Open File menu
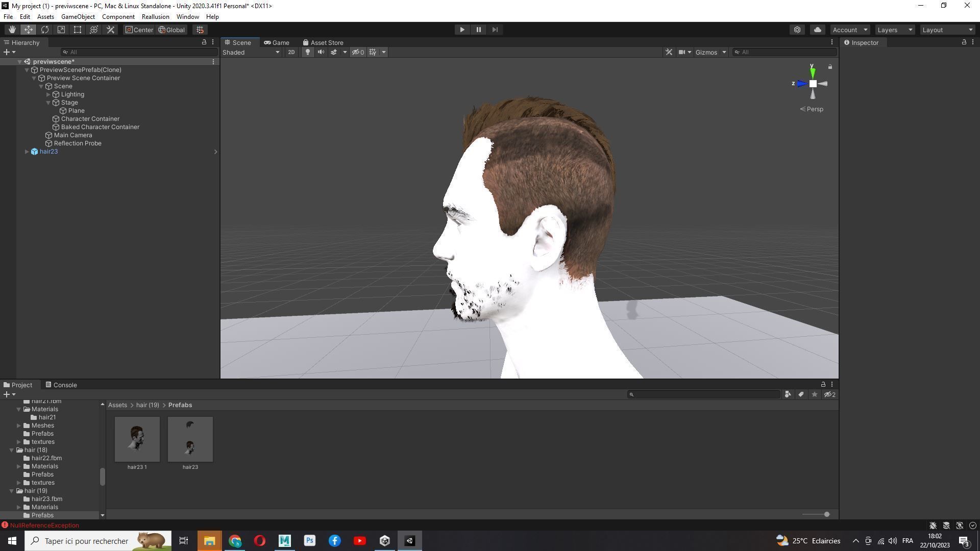Image resolution: width=980 pixels, height=551 pixels. pyautogui.click(x=8, y=17)
